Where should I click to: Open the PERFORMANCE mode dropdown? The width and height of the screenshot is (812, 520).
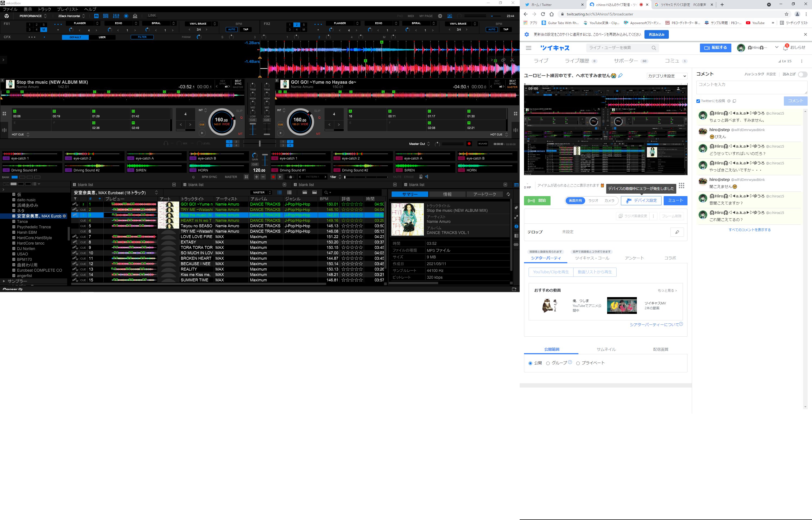[33, 16]
